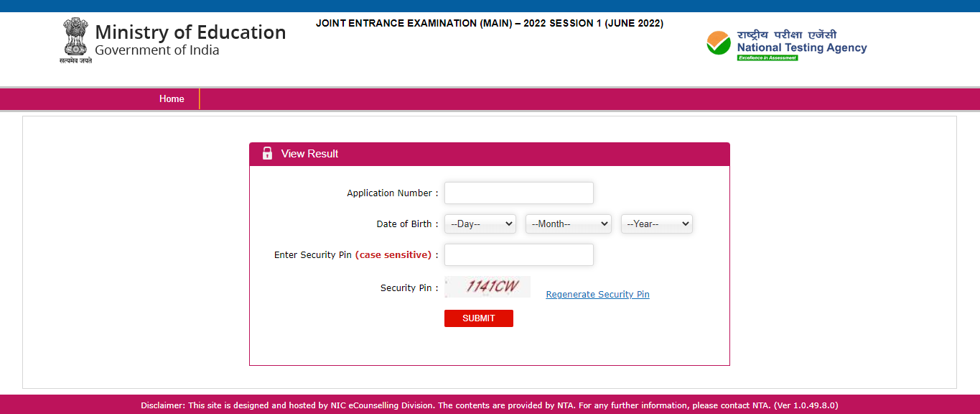980x414 pixels.
Task: Click the JOINT ENTRANCE EXAMINATION (MAIN) title
Action: pos(490,24)
